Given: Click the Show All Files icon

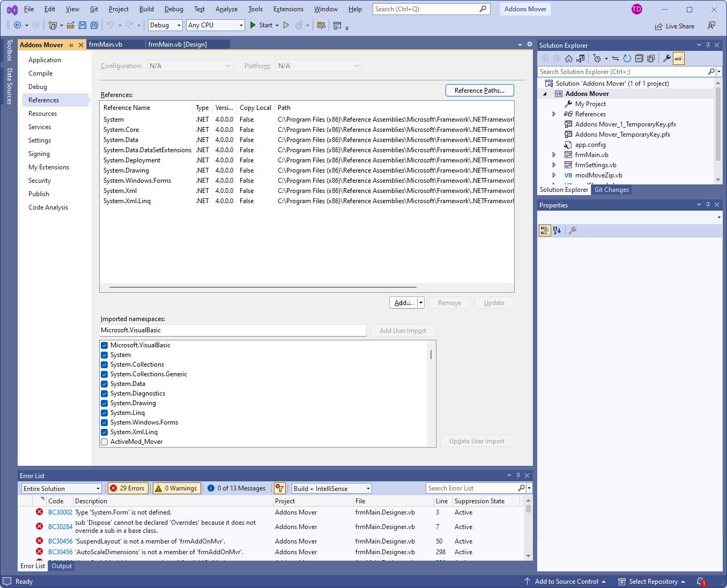Looking at the screenshot, I should click(651, 58).
